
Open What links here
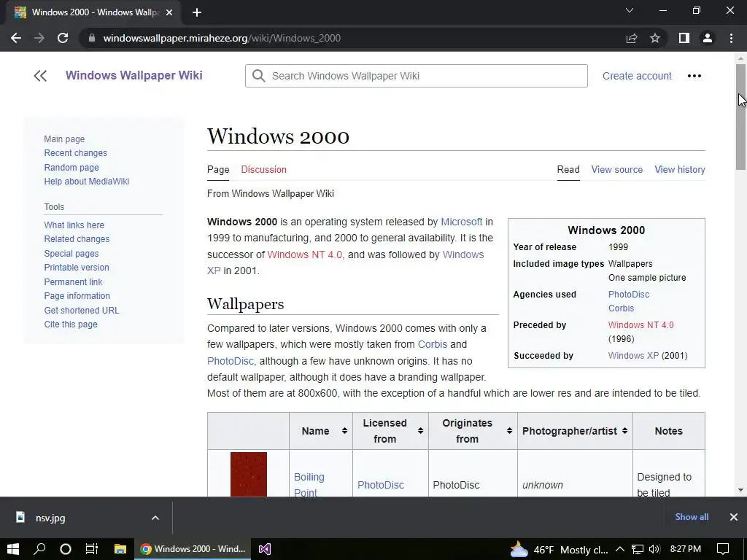click(x=74, y=225)
